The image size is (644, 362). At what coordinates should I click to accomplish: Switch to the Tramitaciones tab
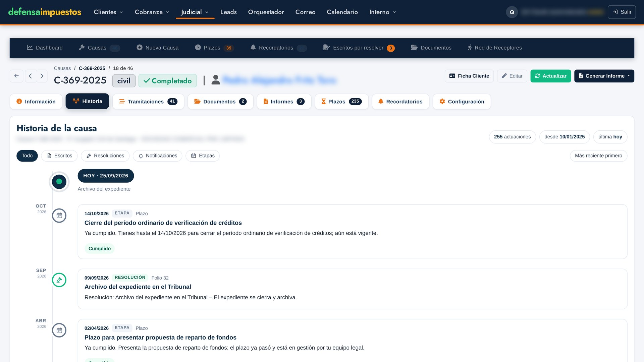[148, 102]
